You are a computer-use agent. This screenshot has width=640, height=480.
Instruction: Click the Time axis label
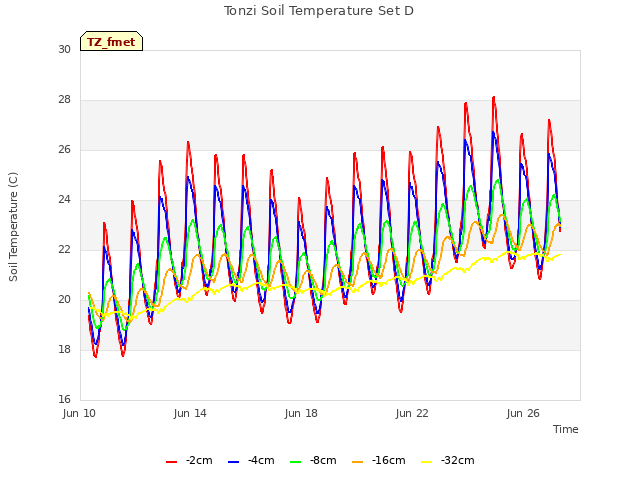tap(566, 429)
